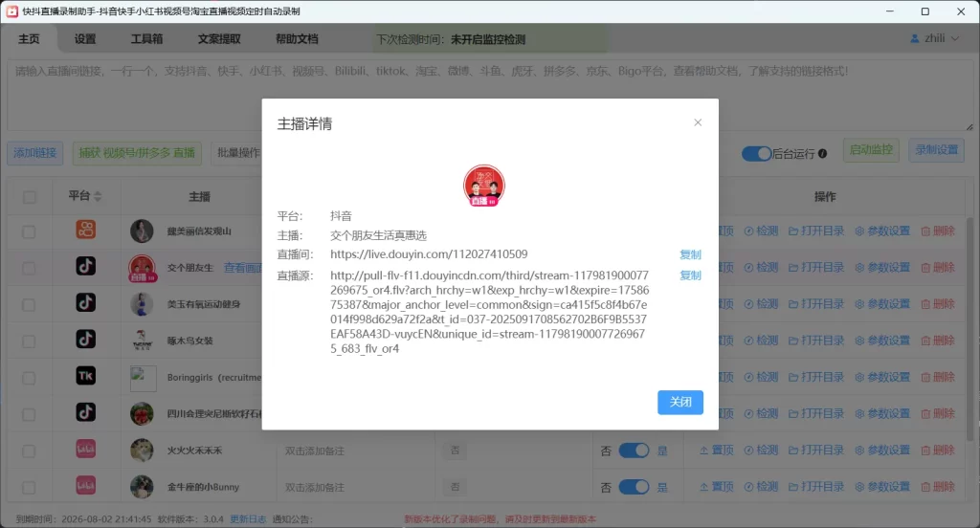The image size is (980, 528).
Task: Check the 金牛座的小Bunny row checkbox
Action: pyautogui.click(x=29, y=488)
